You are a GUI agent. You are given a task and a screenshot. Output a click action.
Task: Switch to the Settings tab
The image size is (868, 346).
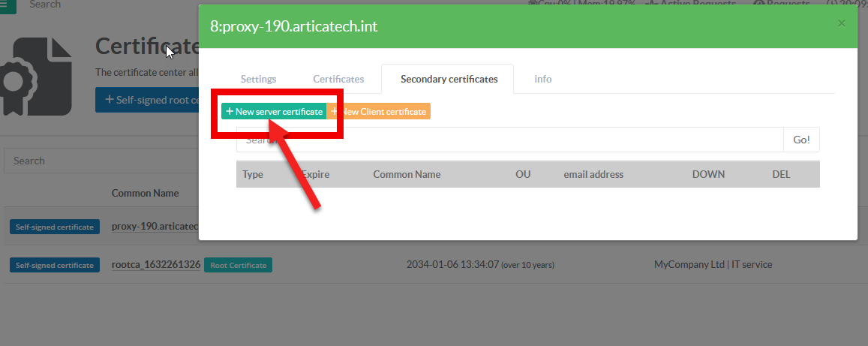(258, 79)
